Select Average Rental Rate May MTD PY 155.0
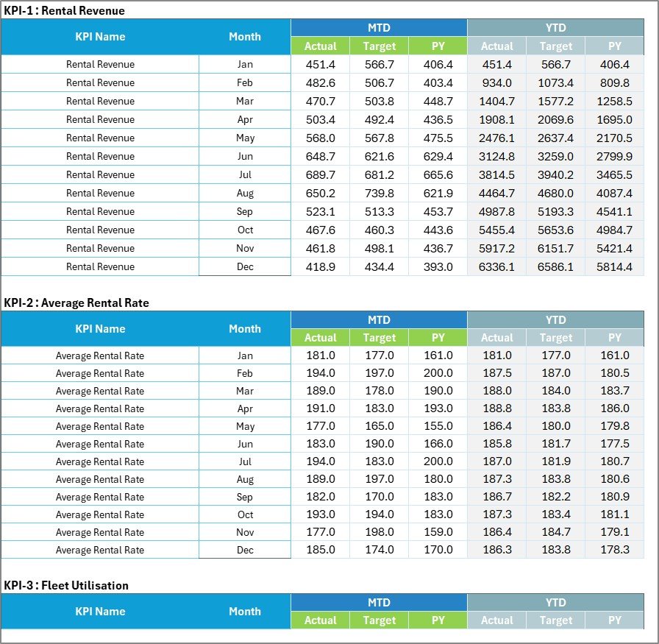 [x=438, y=426]
